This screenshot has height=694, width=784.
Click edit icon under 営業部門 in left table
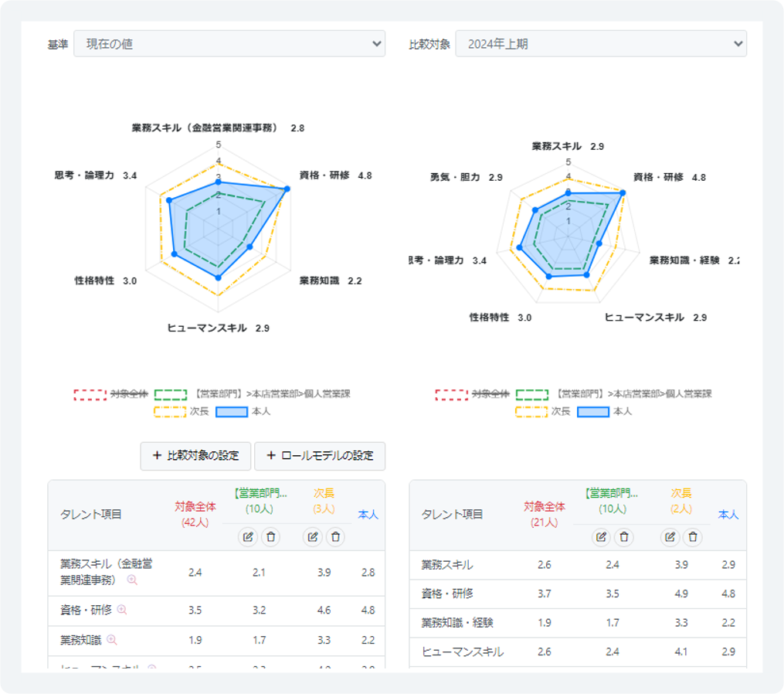pyautogui.click(x=247, y=537)
